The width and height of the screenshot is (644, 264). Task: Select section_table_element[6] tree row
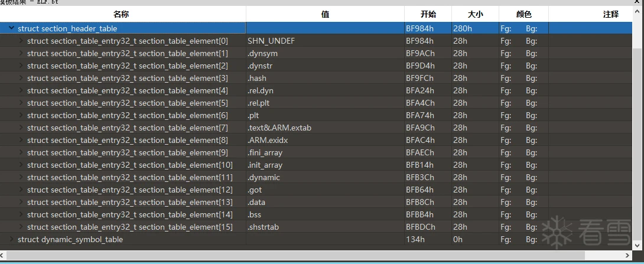[316, 115]
